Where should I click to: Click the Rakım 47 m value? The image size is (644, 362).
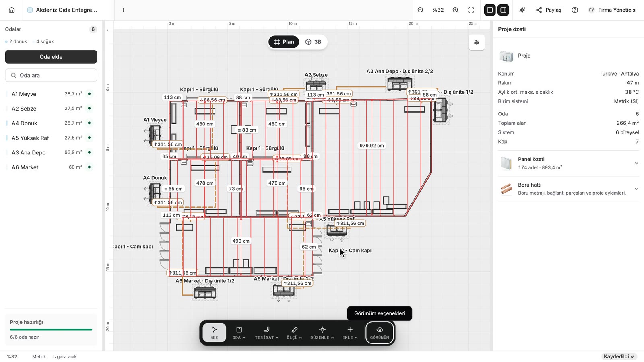[x=633, y=83]
